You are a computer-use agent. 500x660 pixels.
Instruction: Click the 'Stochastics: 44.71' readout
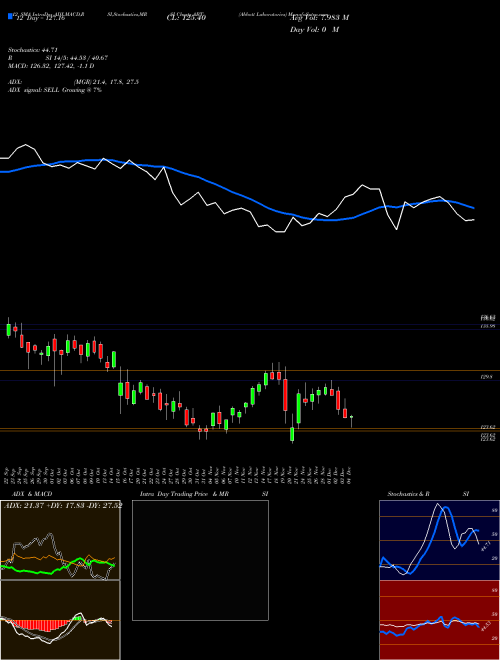pos(33,50)
